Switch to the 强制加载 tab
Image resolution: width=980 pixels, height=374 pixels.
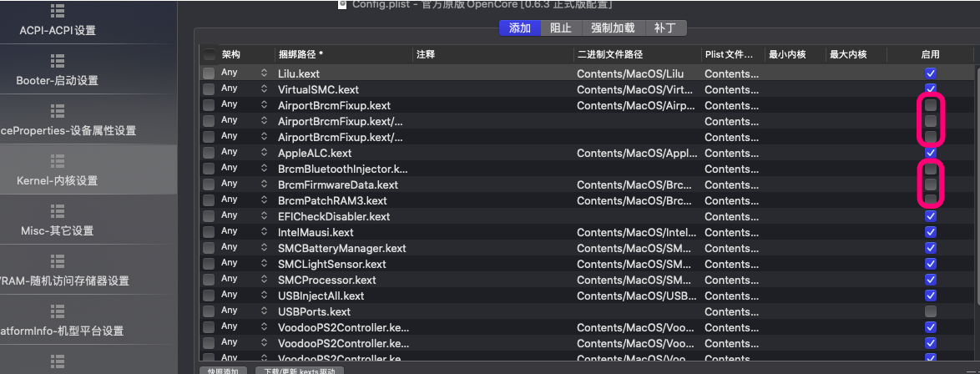[x=614, y=28]
